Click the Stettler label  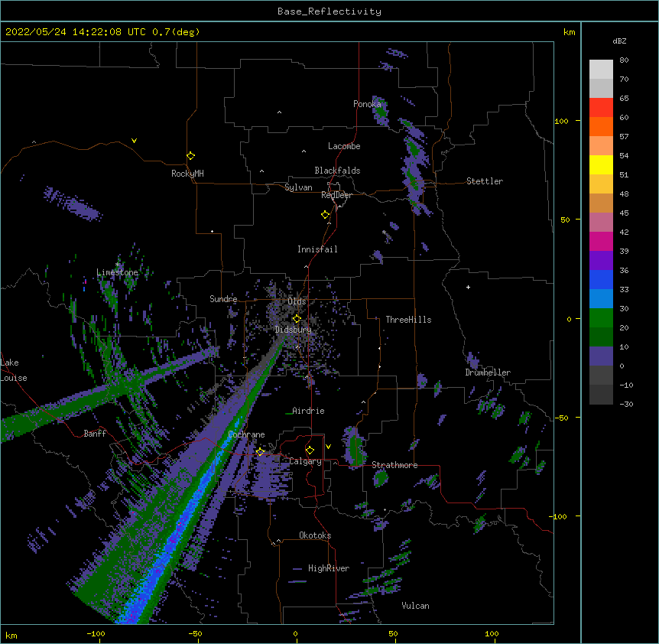click(485, 181)
